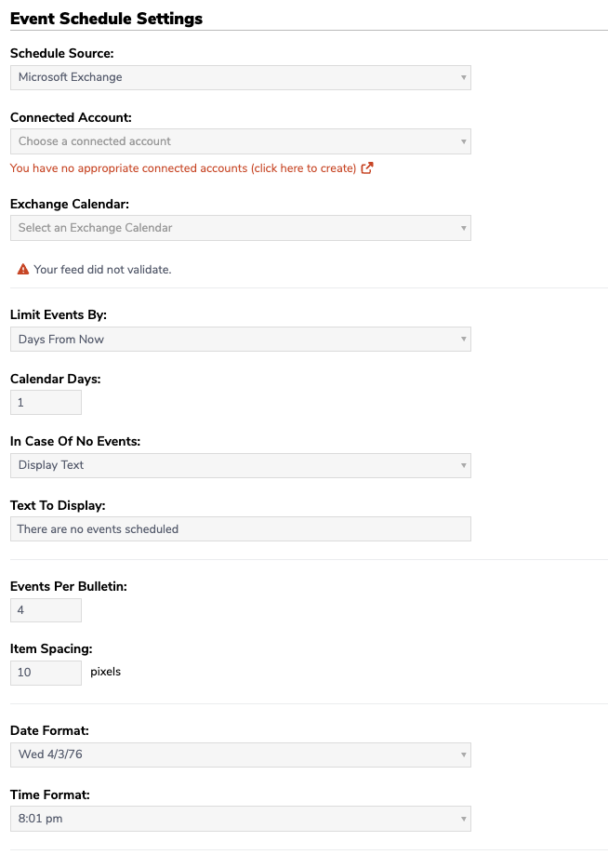The image size is (608, 868).
Task: Click the Exchange Calendar field label
Action: pos(70,205)
